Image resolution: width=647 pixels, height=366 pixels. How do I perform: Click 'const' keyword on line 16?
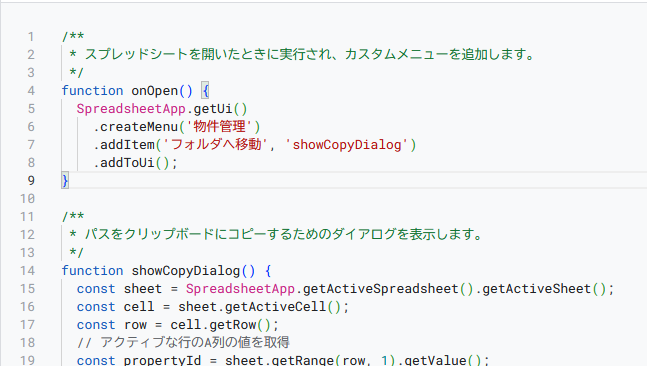[x=96, y=307]
